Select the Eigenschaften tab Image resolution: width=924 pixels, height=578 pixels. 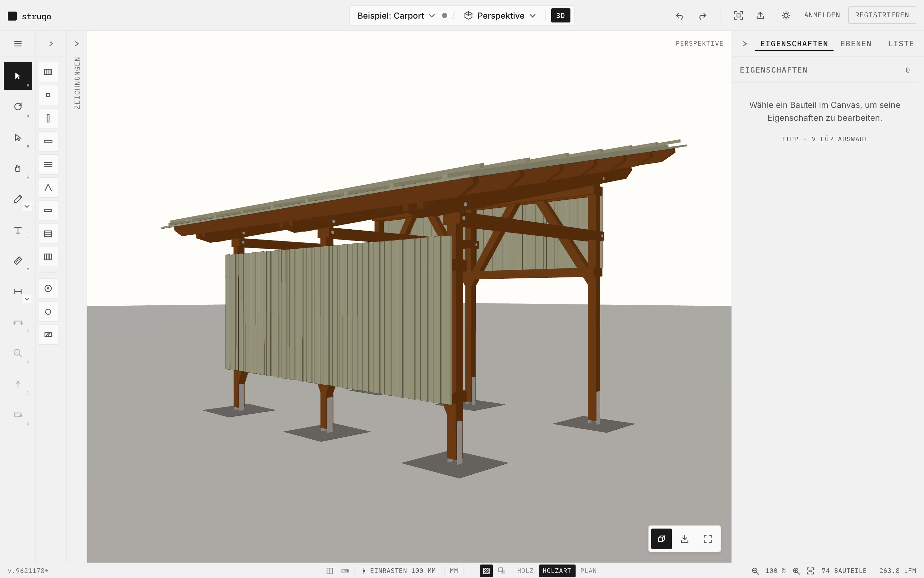point(794,44)
